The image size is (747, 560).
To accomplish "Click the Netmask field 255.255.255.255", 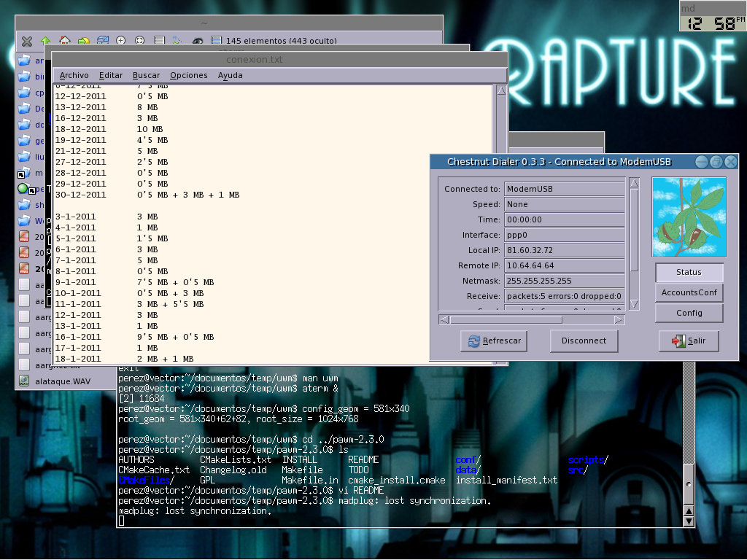I will tap(564, 281).
